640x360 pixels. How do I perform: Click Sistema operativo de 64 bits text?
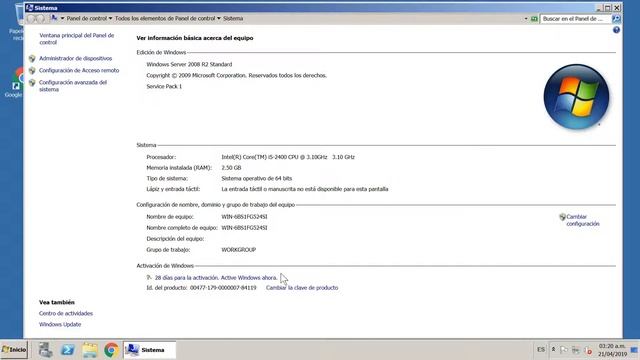[256, 178]
